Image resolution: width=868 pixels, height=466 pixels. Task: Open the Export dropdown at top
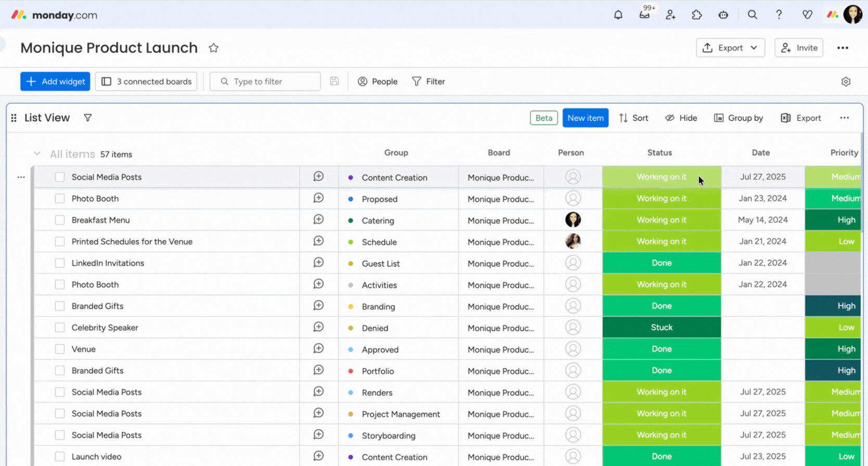coord(730,48)
